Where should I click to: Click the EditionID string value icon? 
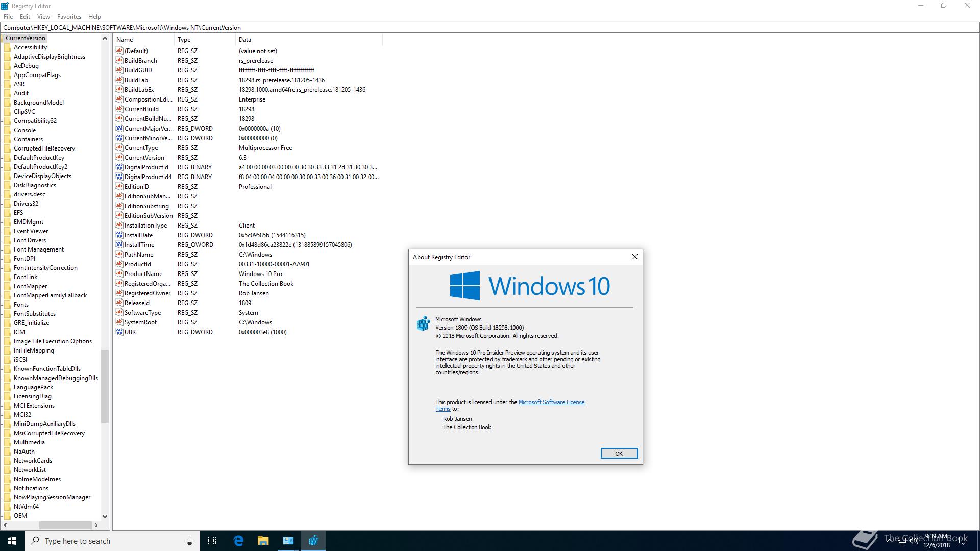point(119,186)
